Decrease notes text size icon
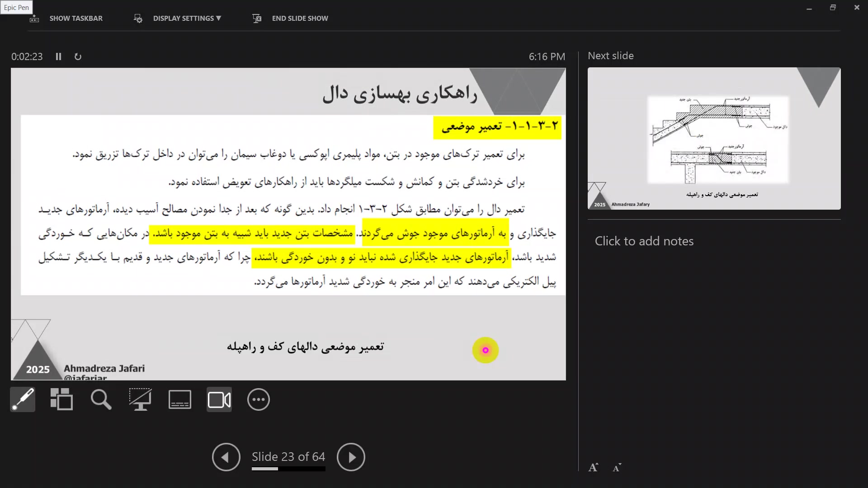 point(617,468)
